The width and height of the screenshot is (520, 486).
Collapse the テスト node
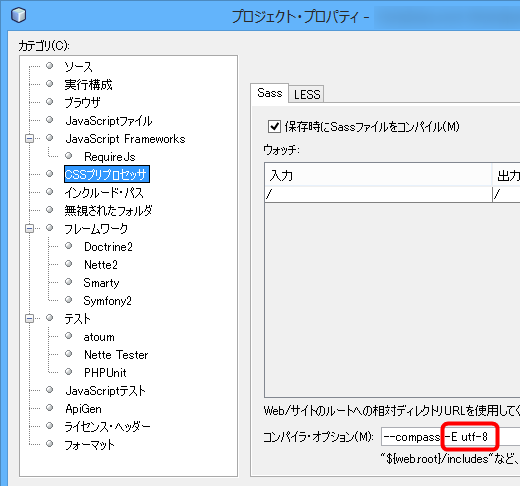29,318
